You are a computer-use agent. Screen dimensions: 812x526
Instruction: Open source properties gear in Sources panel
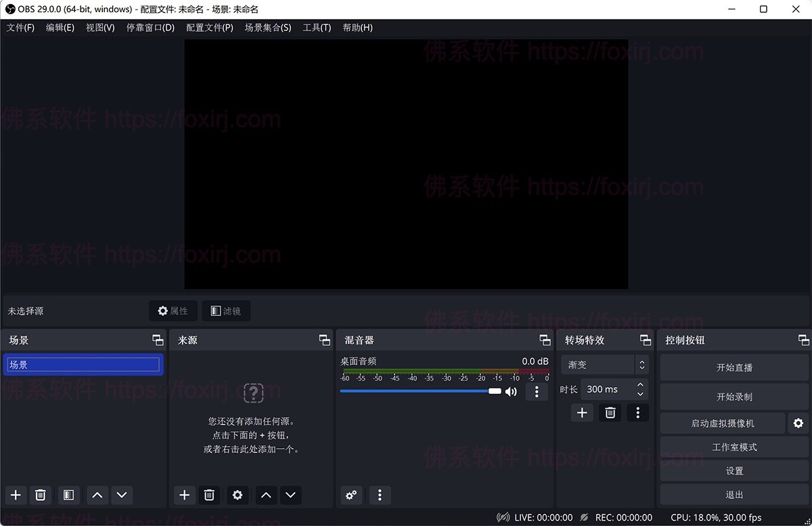(x=238, y=495)
